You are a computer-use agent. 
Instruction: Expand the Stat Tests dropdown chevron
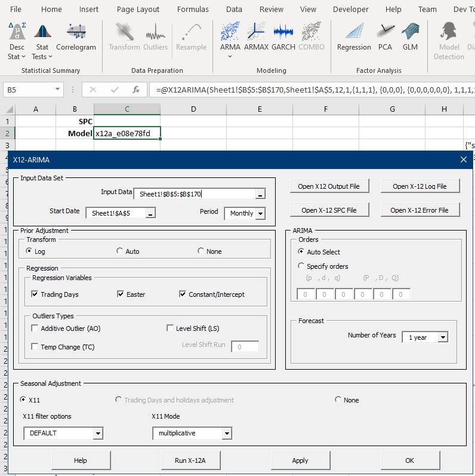tap(50, 57)
